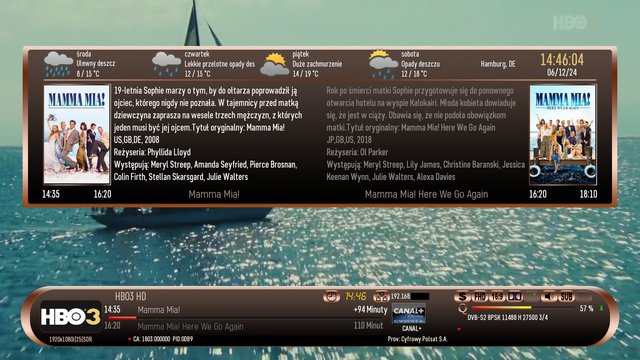
Task: Click the US,GB,DE, 2008 production line
Action: point(136,140)
